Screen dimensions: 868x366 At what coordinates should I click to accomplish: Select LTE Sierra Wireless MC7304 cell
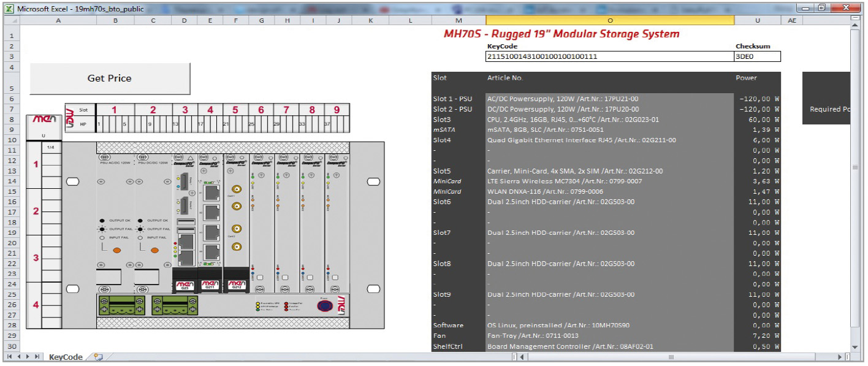pyautogui.click(x=610, y=181)
